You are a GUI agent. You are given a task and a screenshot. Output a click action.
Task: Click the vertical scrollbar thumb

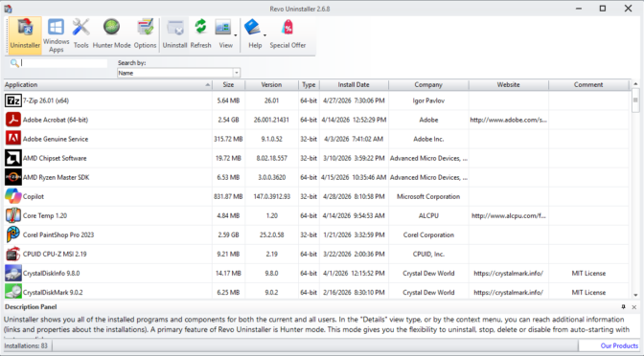pyautogui.click(x=635, y=100)
